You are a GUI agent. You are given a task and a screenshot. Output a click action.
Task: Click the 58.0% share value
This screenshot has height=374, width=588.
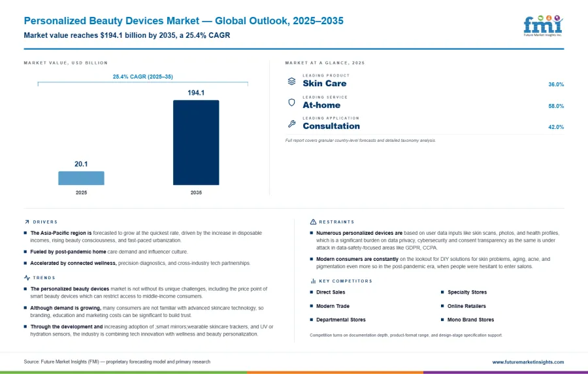pyautogui.click(x=556, y=106)
